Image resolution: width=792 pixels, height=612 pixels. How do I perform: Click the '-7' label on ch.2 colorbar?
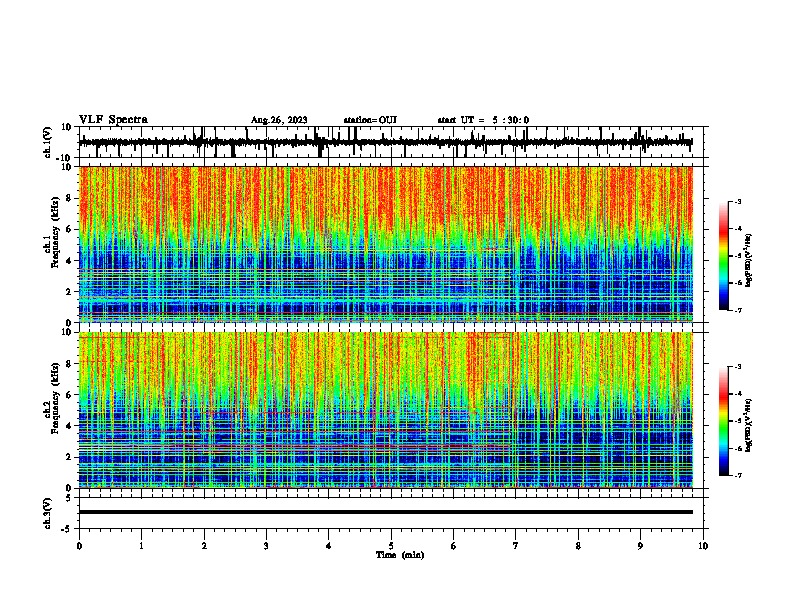coord(738,475)
